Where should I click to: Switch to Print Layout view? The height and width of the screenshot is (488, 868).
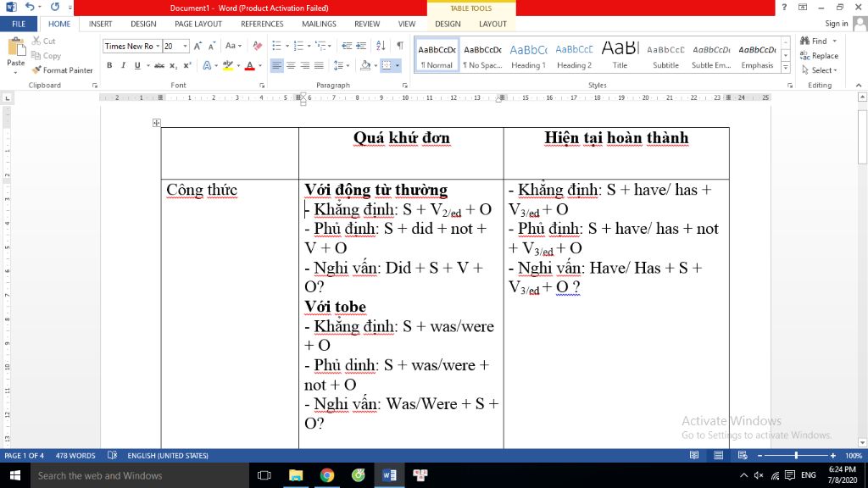(x=719, y=455)
